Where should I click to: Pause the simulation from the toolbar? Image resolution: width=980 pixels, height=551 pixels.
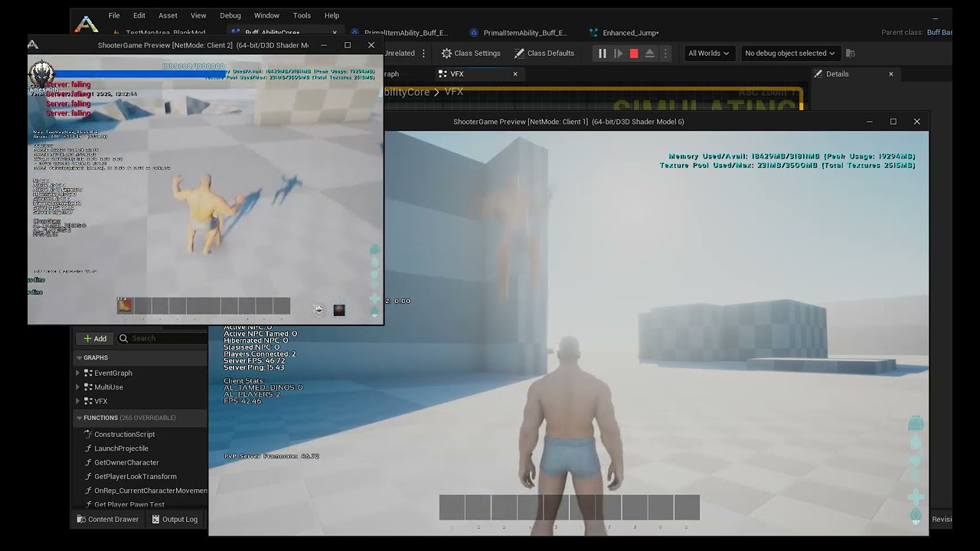tap(602, 54)
